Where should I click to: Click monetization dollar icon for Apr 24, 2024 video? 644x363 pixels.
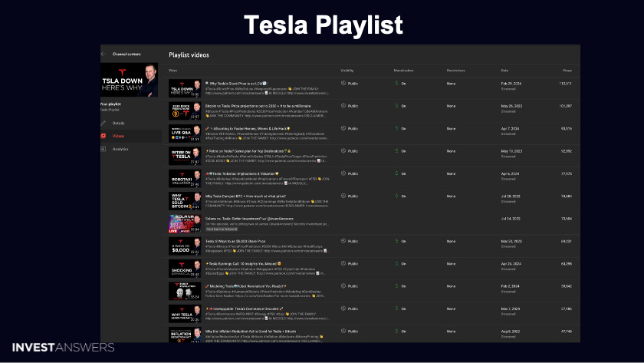click(x=397, y=263)
